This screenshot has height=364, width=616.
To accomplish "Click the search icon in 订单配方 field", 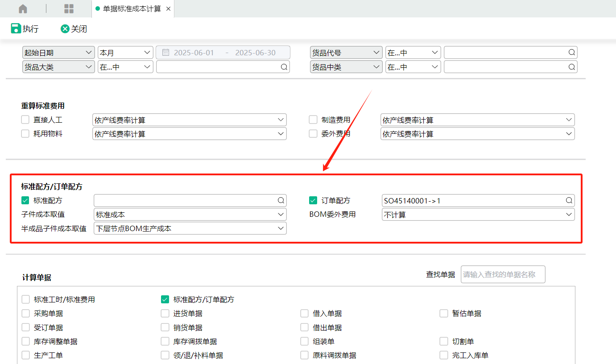I will pyautogui.click(x=569, y=201).
